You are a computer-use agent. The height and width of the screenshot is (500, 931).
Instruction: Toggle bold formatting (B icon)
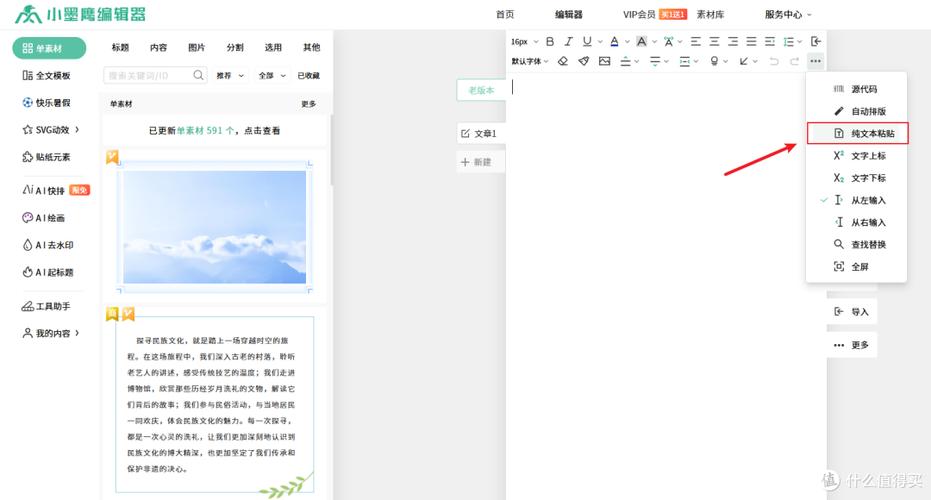point(550,42)
